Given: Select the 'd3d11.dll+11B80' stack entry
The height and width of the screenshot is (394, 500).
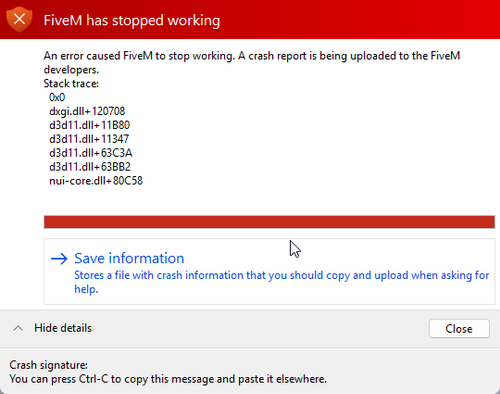Looking at the screenshot, I should click(x=89, y=125).
